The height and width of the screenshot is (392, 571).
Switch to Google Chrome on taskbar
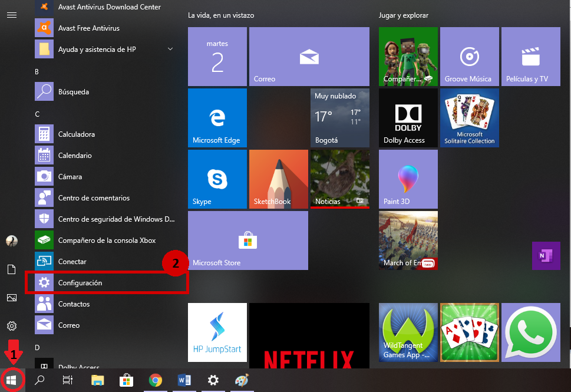pyautogui.click(x=156, y=380)
